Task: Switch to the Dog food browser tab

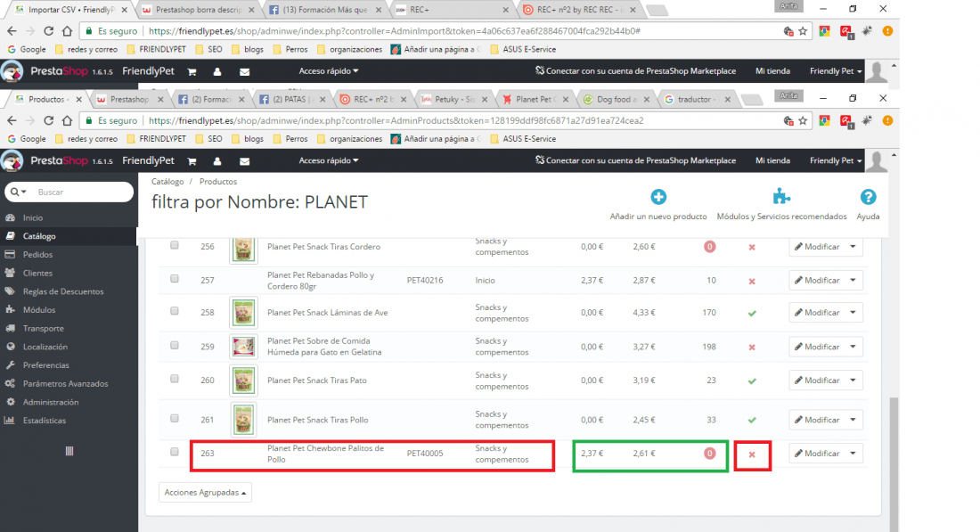Action: point(616,100)
